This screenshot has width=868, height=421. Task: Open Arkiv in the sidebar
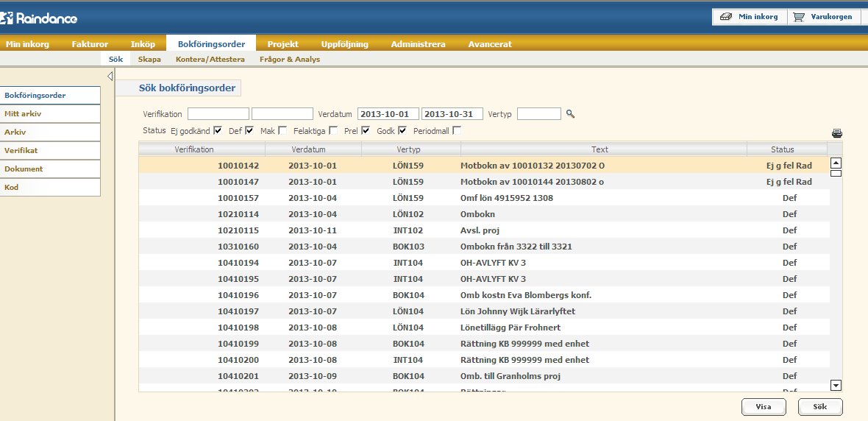click(50, 132)
